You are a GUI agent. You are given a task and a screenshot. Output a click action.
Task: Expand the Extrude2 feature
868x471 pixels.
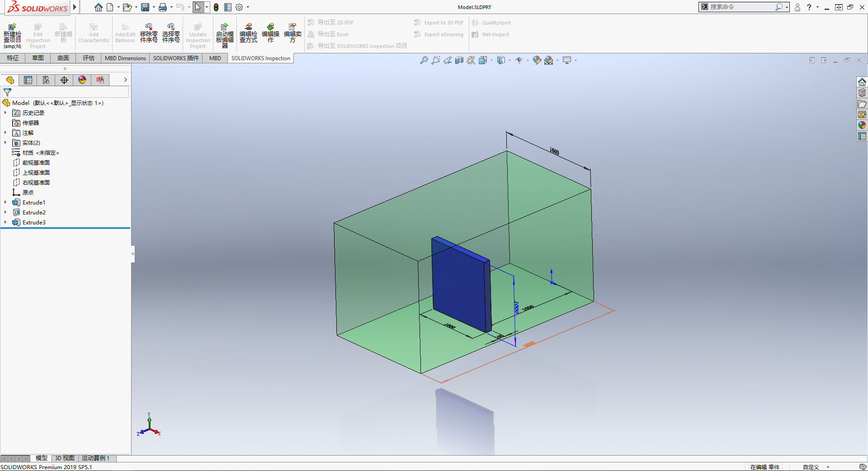5,212
